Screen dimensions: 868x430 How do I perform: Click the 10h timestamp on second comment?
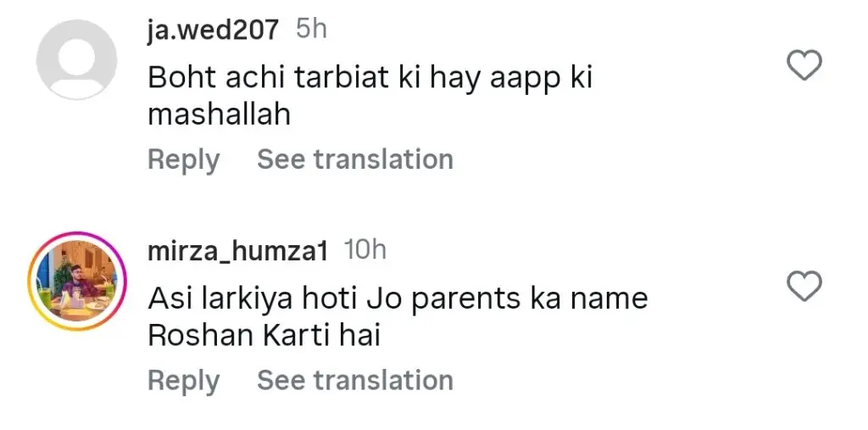click(365, 251)
